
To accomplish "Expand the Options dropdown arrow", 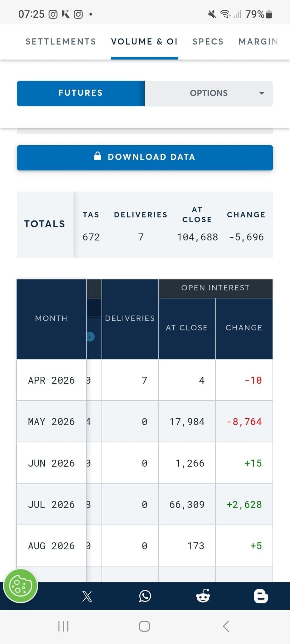I will point(261,93).
